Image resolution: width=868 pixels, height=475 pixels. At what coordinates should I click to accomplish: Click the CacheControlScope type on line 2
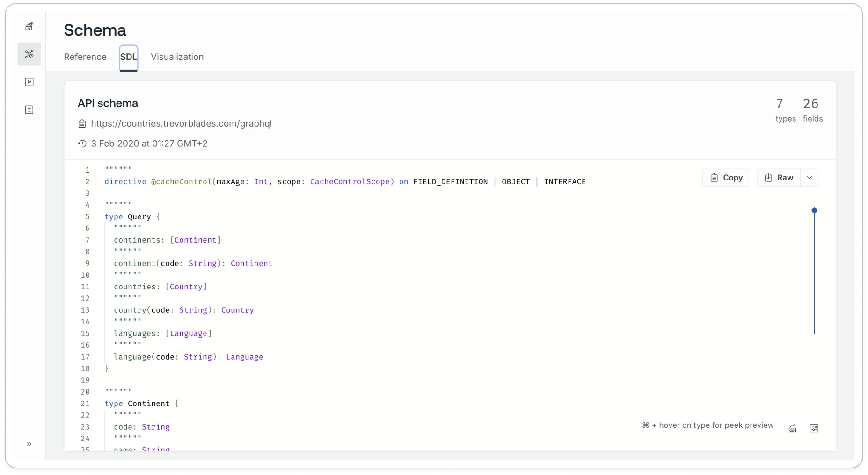click(x=350, y=182)
